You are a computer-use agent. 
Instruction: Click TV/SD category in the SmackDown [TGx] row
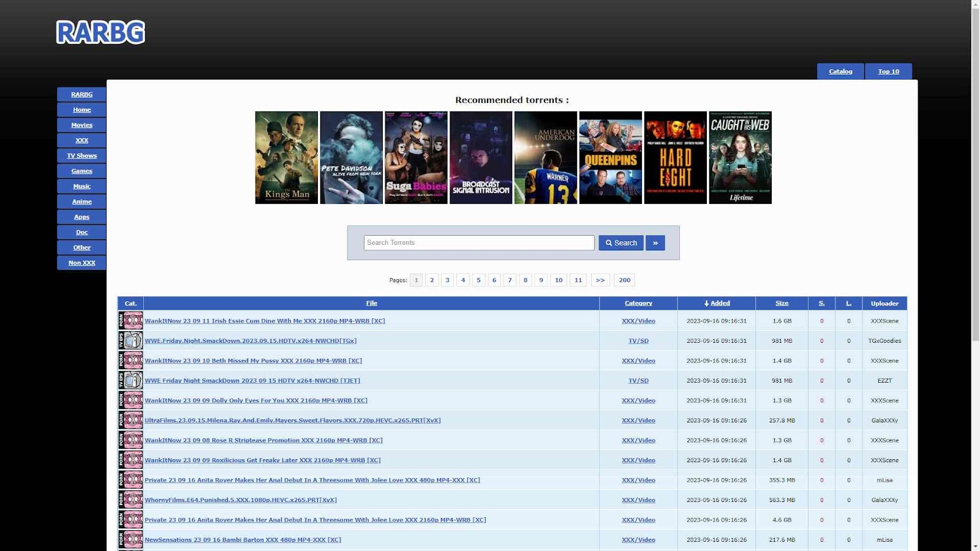pos(638,341)
